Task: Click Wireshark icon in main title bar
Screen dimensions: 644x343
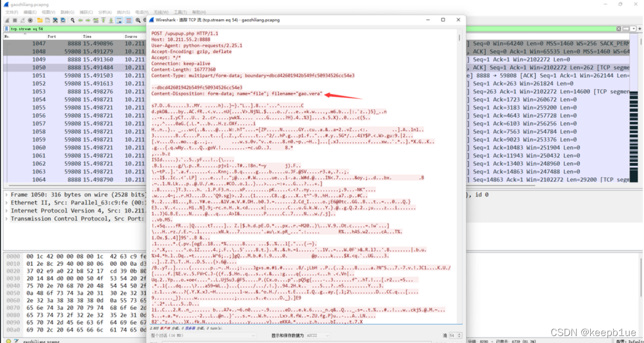Action: point(6,4)
